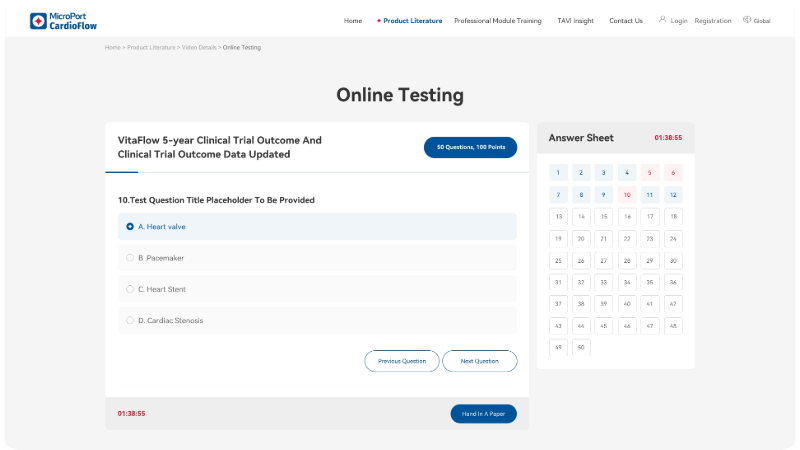The width and height of the screenshot is (800, 450).
Task: Open Product Literature in the navigation
Action: 412,21
